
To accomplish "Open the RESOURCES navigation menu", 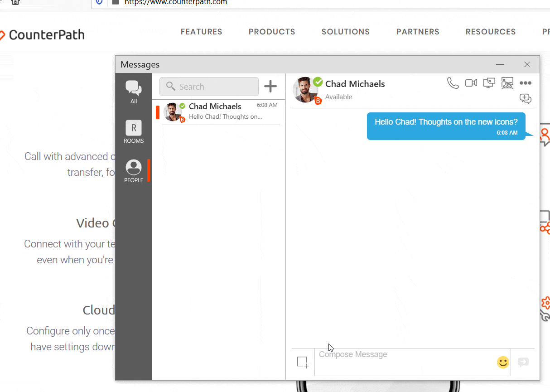I will (x=491, y=32).
